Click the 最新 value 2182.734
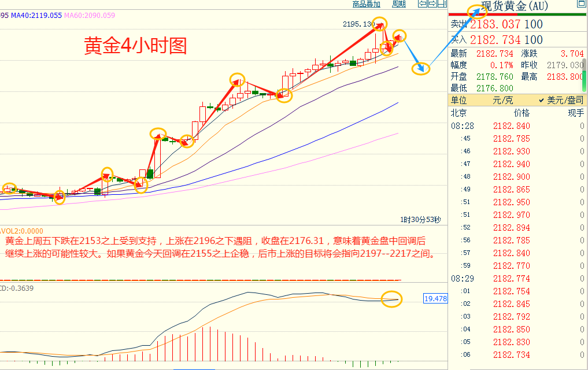This screenshot has height=370, width=588. pyautogui.click(x=494, y=54)
